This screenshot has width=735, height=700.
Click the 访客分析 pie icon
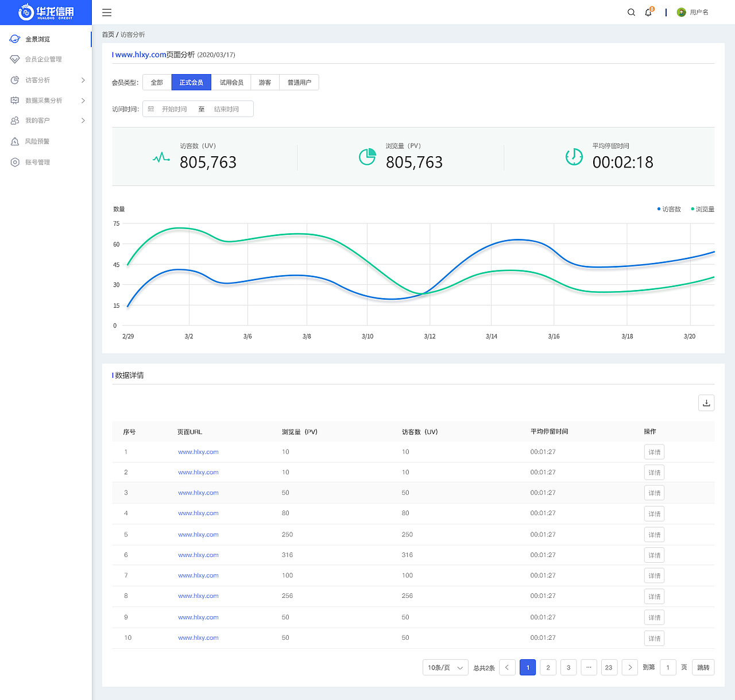coord(15,80)
